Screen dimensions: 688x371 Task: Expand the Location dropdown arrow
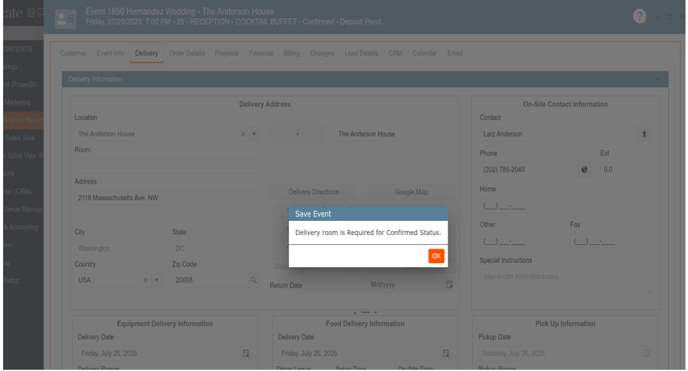click(x=254, y=134)
